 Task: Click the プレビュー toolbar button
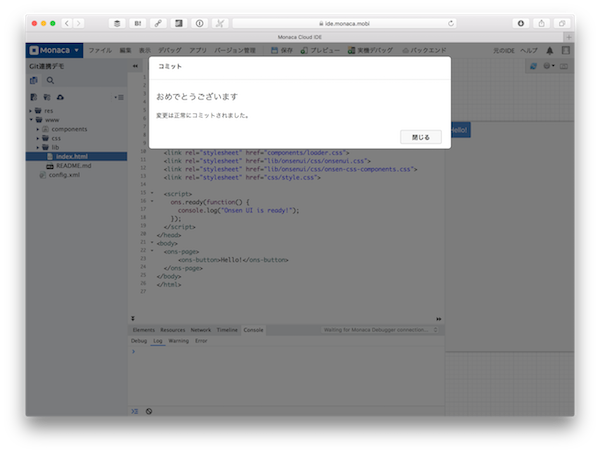pos(320,50)
